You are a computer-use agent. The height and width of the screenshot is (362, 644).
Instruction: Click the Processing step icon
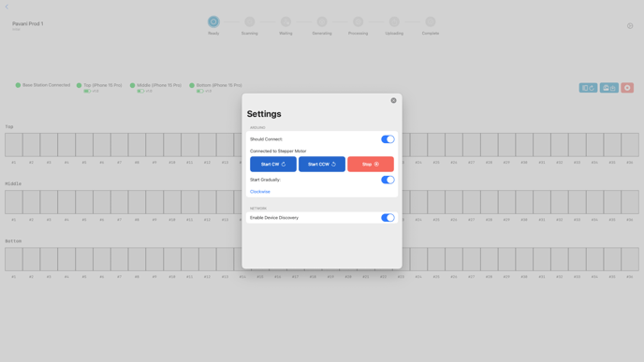tap(358, 22)
